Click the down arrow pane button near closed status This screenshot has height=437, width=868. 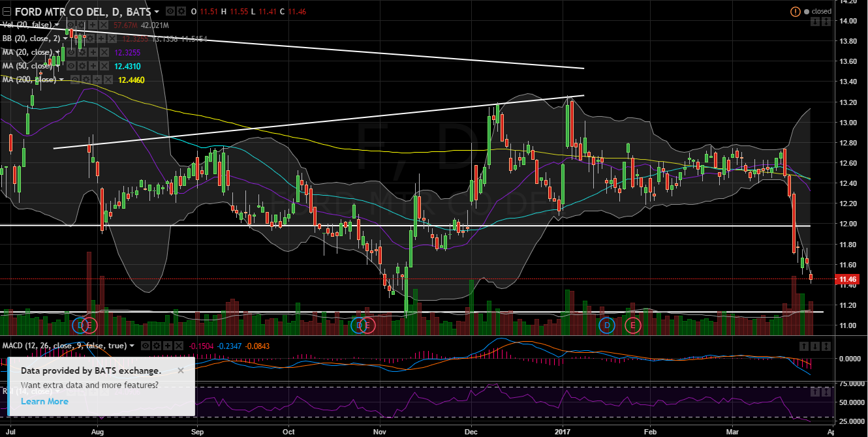(815, 22)
